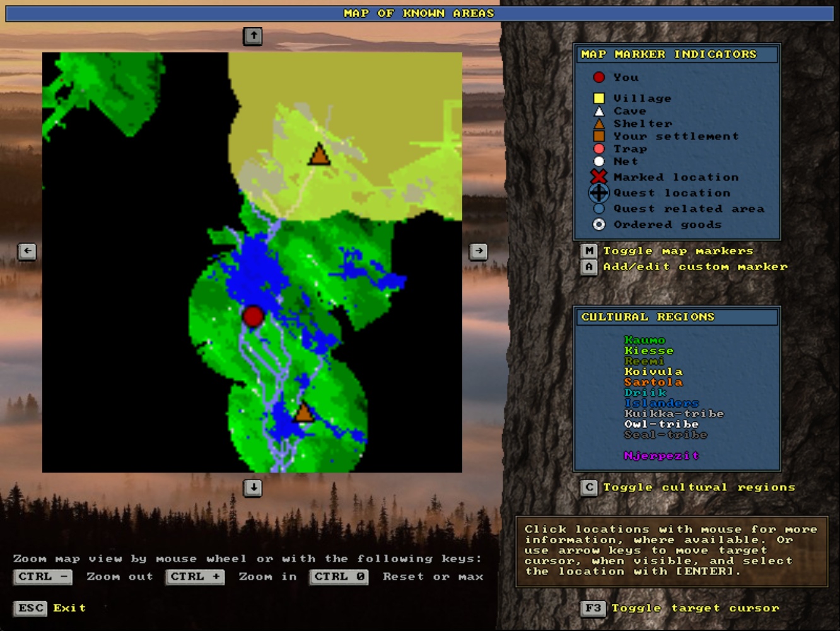Click the 'Toggle target cursor' label
This screenshot has width=840, height=631.
696,608
